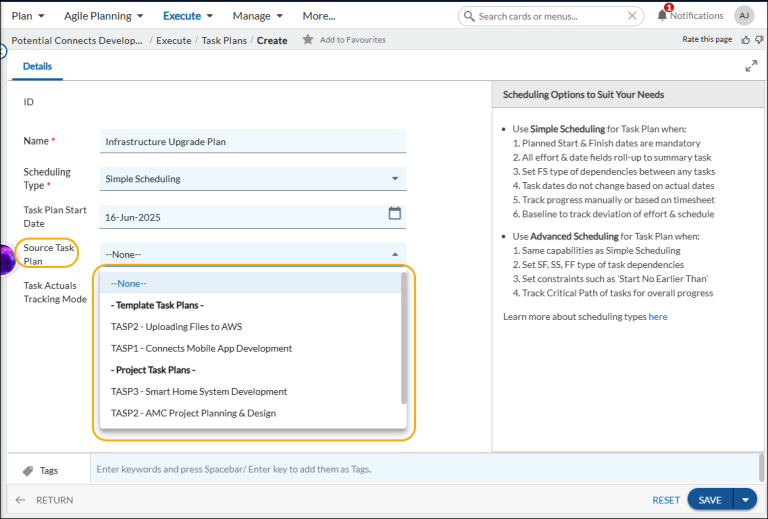This screenshot has width=768, height=519.
Task: Click 'Task Actuals Tracking Mode' label
Action: [x=55, y=292]
